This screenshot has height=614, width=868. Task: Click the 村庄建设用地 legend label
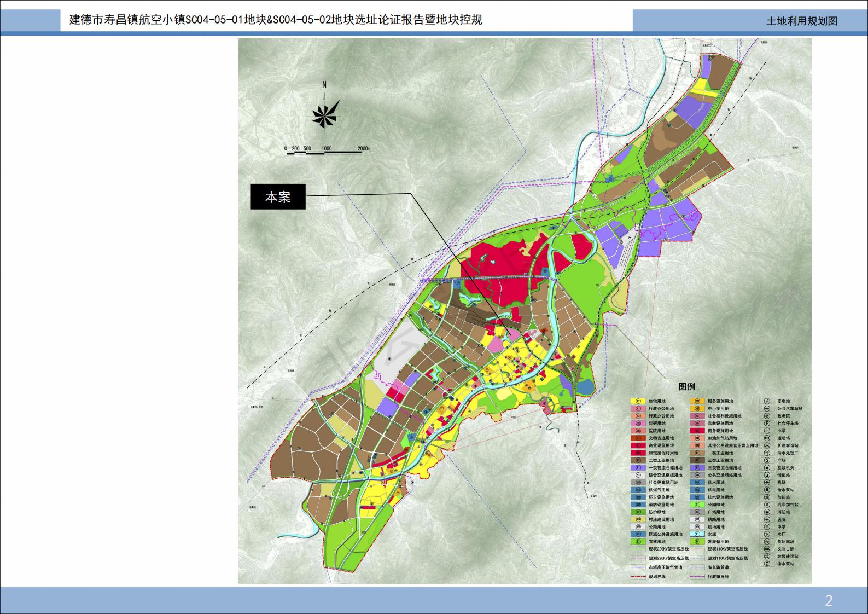tap(661, 519)
